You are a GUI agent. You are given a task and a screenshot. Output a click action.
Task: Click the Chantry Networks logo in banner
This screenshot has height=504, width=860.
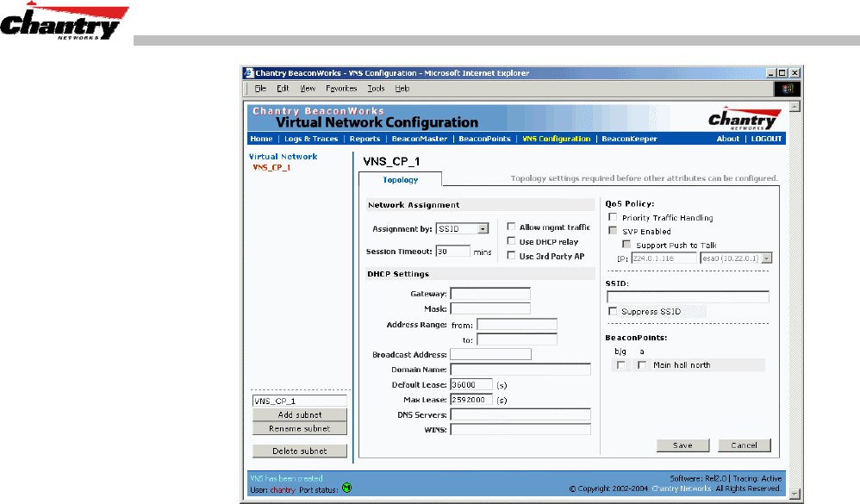pos(743,118)
